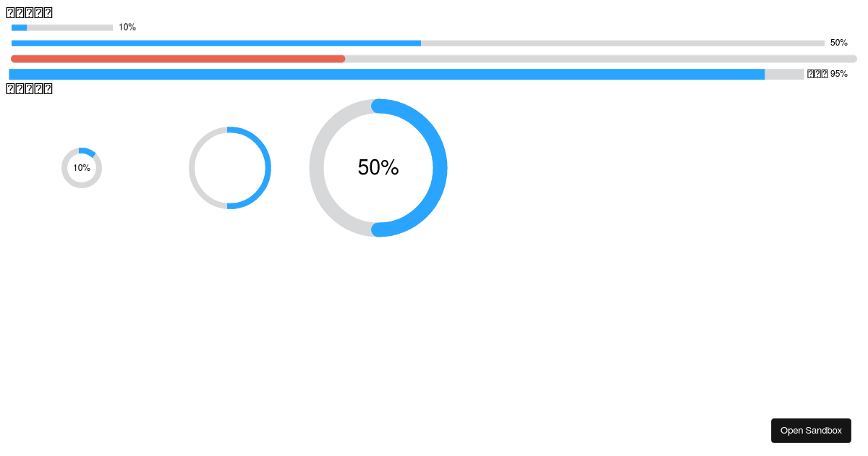Click the Open Sandbox button
Image resolution: width=868 pixels, height=456 pixels.
pyautogui.click(x=811, y=430)
